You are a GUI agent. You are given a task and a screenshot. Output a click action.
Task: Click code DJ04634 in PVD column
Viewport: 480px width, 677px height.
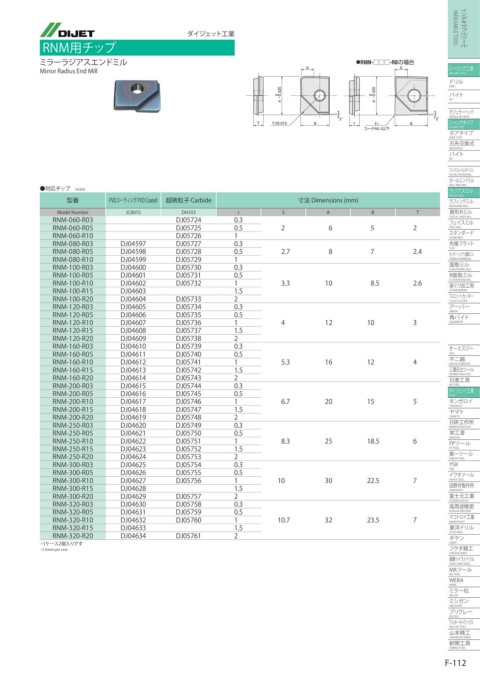point(133,536)
